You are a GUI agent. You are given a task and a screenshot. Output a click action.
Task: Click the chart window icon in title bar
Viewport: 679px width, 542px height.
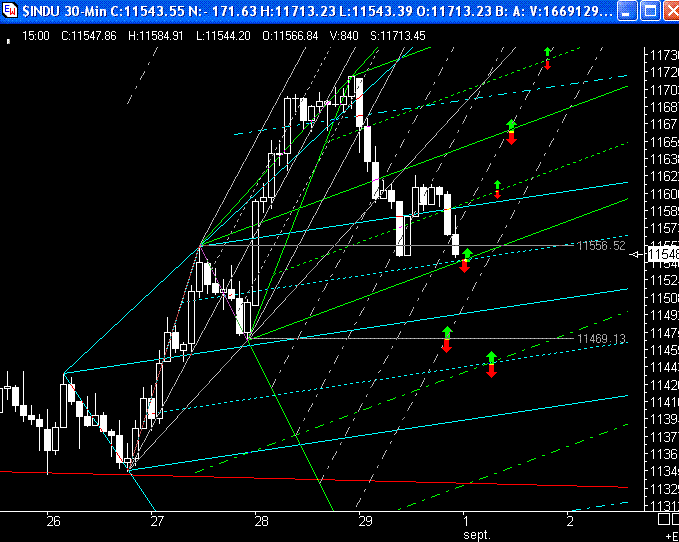click(x=9, y=9)
